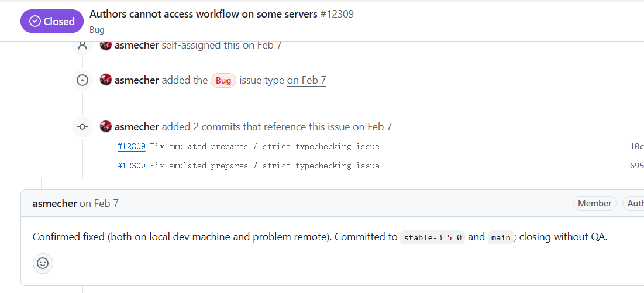Open the emoji reaction smiley button
This screenshot has height=293, width=644.
tap(43, 263)
